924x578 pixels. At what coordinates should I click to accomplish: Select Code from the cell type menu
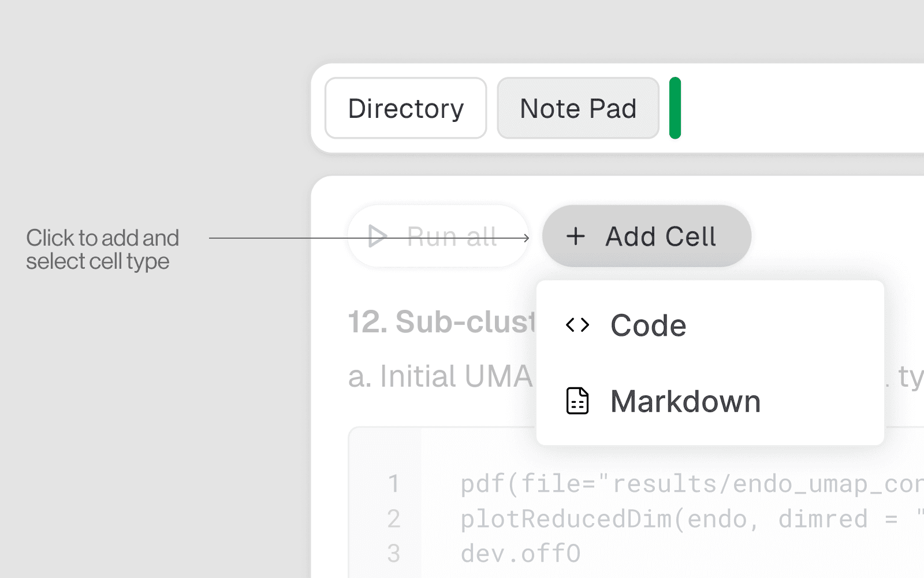click(x=710, y=325)
